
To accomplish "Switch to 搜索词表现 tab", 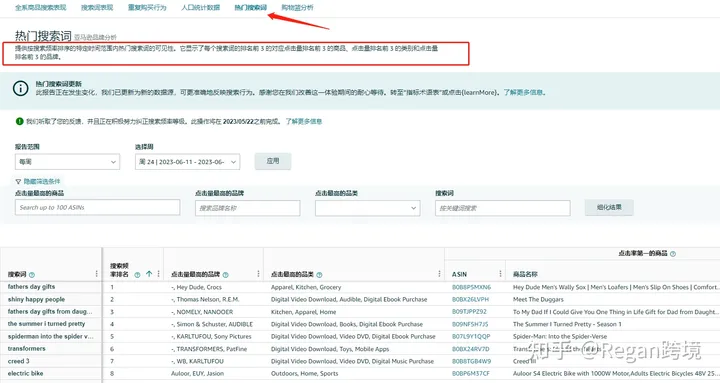I will 97,7.
